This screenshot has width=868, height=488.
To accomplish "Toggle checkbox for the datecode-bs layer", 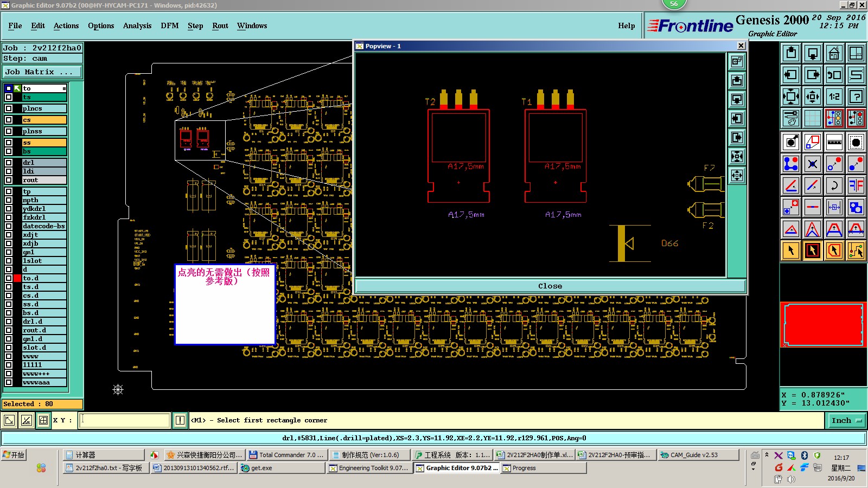I will click(9, 226).
